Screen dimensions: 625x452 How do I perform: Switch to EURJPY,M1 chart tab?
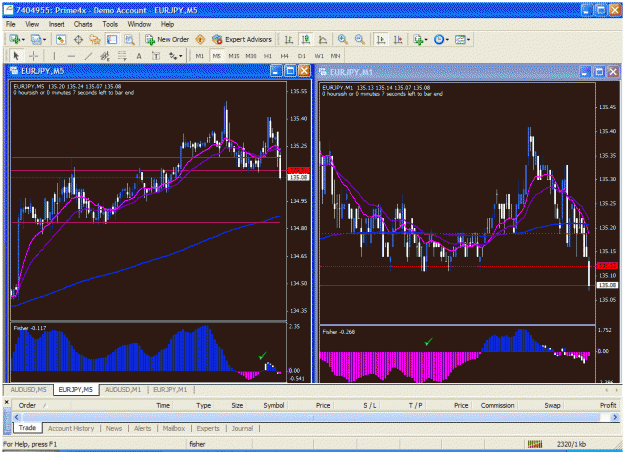[x=170, y=389]
